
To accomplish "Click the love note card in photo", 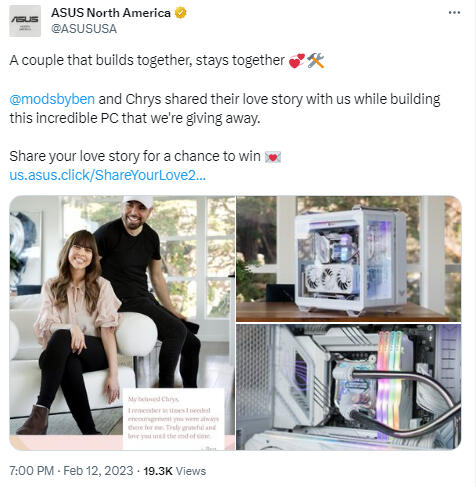I will [x=173, y=419].
